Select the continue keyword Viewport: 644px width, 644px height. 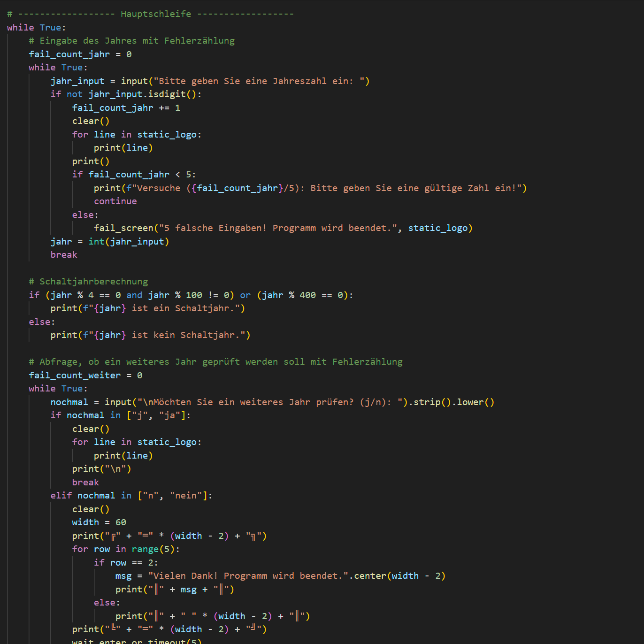[x=115, y=201]
